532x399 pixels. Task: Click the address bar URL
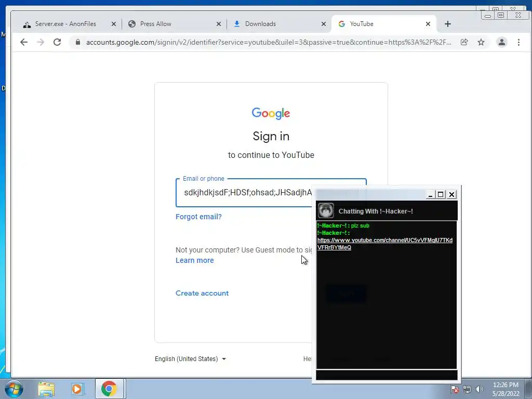[268, 42]
